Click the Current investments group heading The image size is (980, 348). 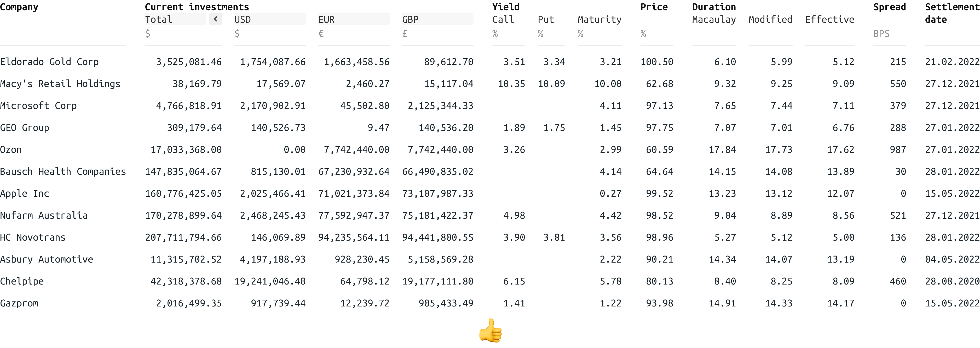pos(197,7)
